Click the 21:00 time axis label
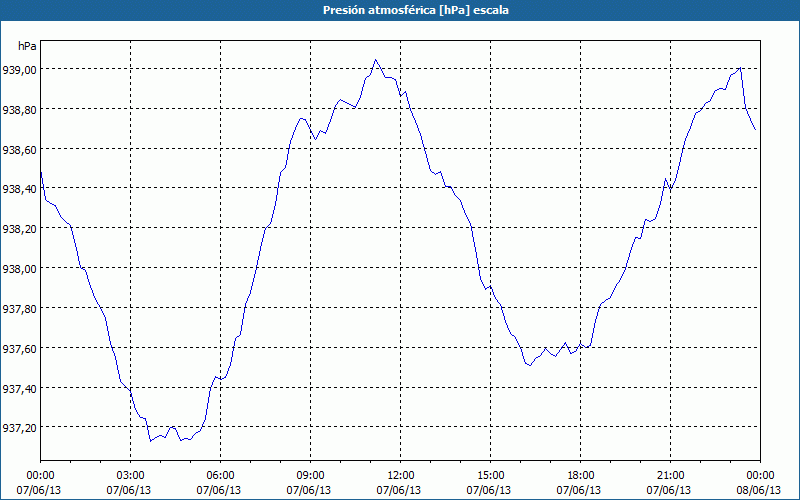 (670, 476)
